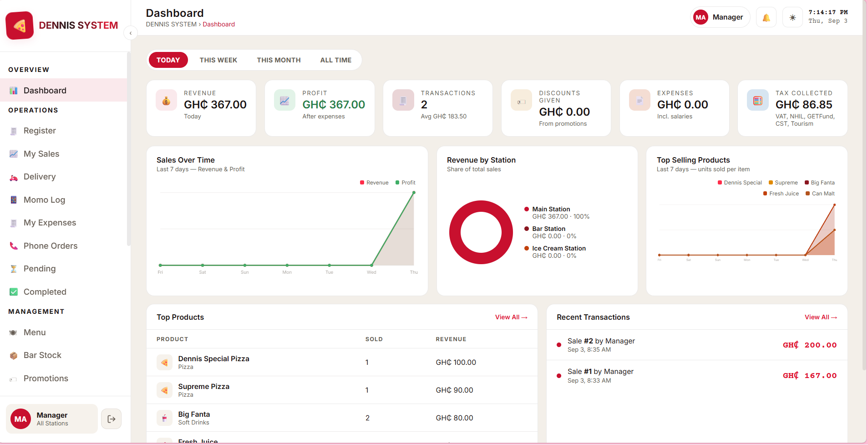Click the Completed checkmark icon
This screenshot has height=445, width=868.
pos(14,292)
